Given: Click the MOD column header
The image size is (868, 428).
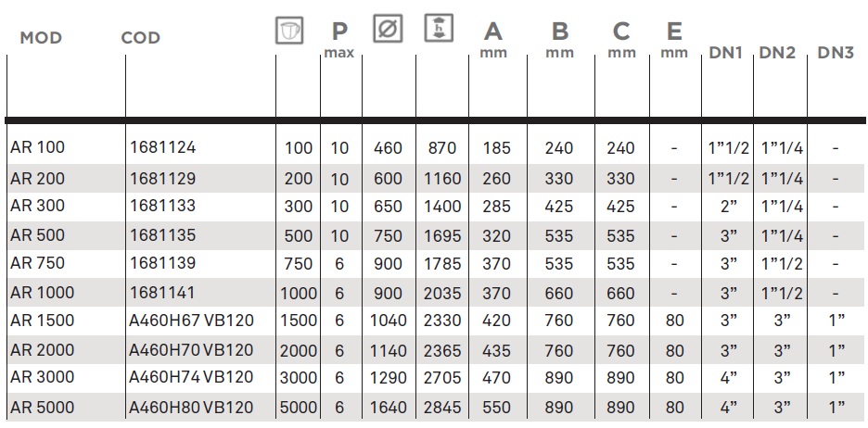Looking at the screenshot, I should [41, 38].
